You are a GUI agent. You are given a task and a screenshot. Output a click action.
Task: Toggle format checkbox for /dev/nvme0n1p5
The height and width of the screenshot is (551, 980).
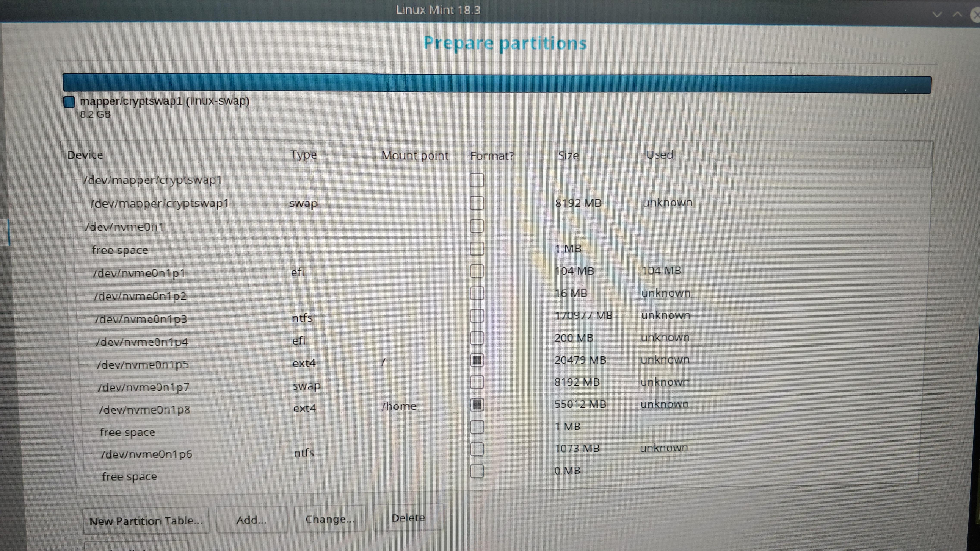click(477, 360)
